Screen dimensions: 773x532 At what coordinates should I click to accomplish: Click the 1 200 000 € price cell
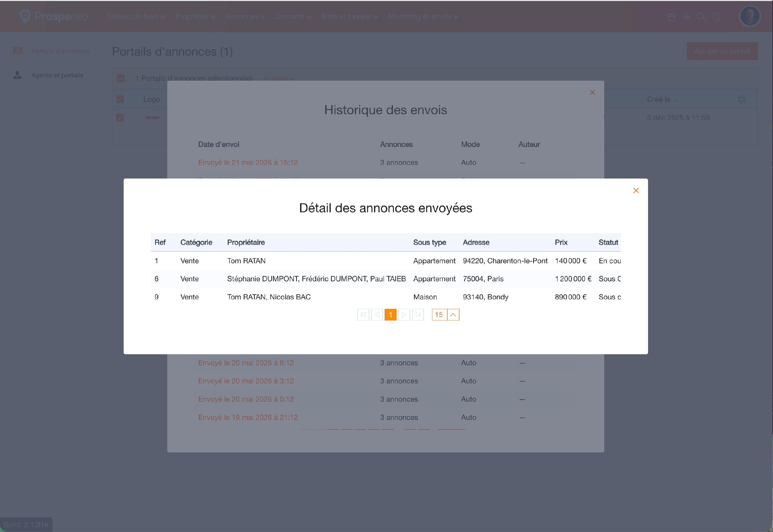click(573, 279)
